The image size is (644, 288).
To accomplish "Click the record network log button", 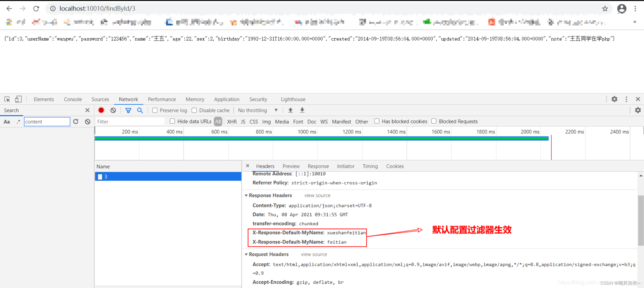I will pyautogui.click(x=101, y=110).
